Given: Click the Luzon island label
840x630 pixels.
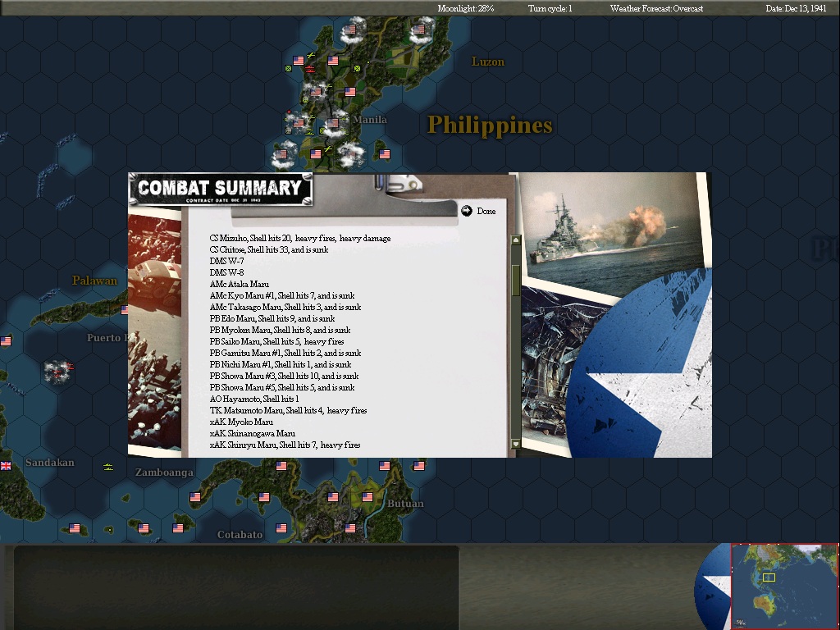Looking at the screenshot, I should (487, 62).
